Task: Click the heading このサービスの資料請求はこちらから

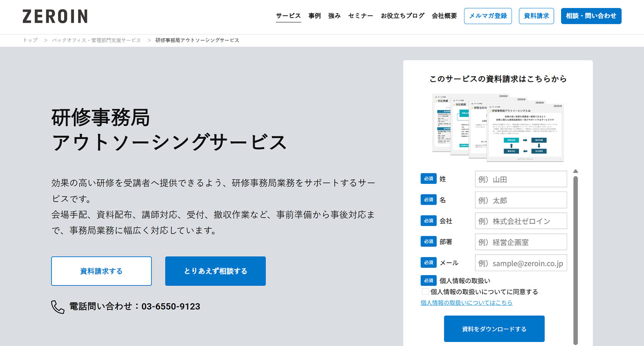Action: [498, 79]
